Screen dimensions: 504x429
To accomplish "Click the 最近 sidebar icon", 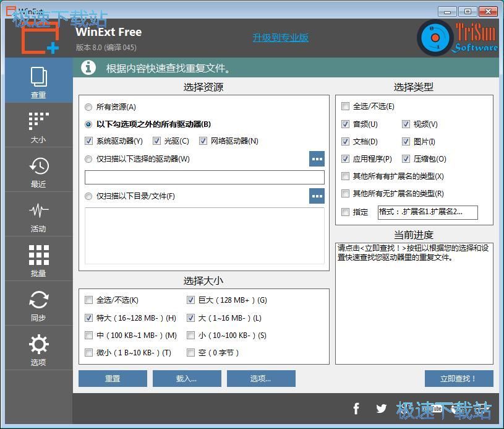I will (x=38, y=170).
